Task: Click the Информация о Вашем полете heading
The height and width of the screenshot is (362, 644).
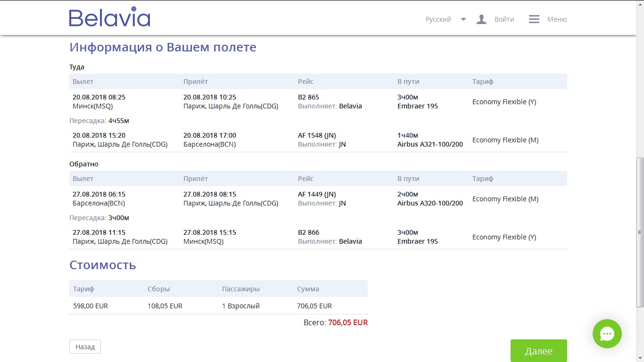Action: pos(163,47)
